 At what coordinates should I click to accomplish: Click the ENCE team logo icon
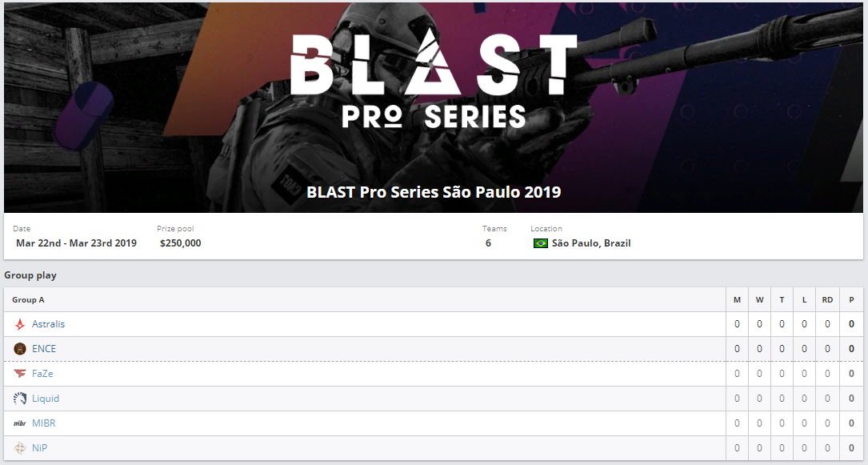(20, 349)
